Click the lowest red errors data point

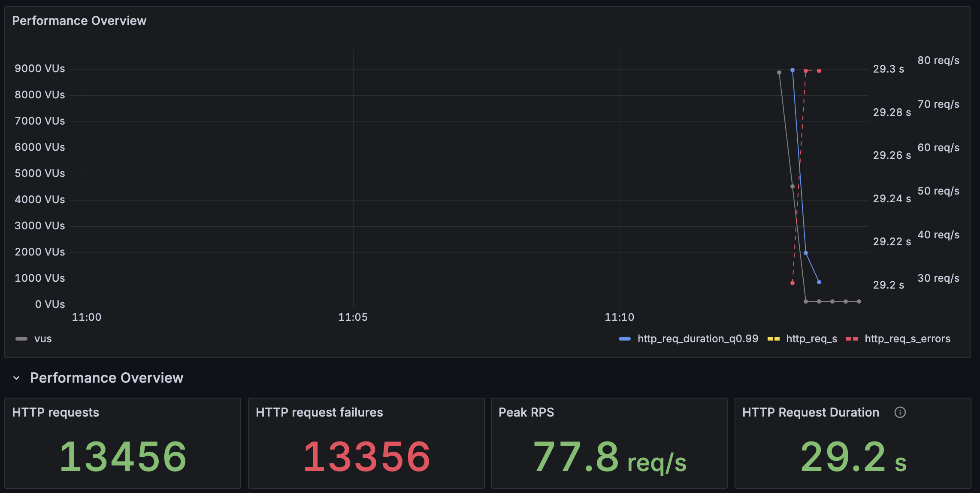792,283
